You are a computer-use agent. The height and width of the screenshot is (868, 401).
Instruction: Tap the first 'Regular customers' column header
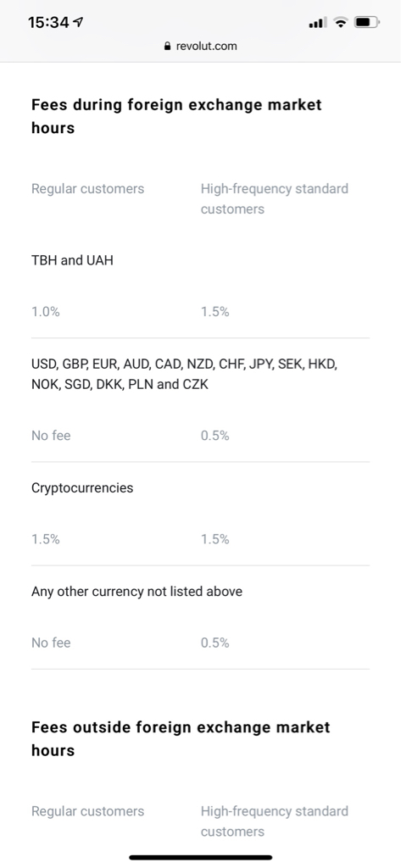[87, 189]
